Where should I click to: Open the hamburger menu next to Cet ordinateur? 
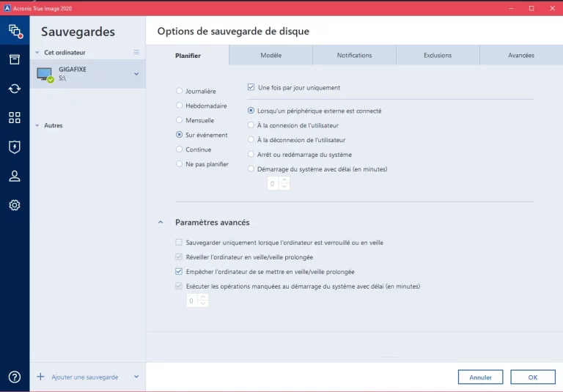click(136, 53)
